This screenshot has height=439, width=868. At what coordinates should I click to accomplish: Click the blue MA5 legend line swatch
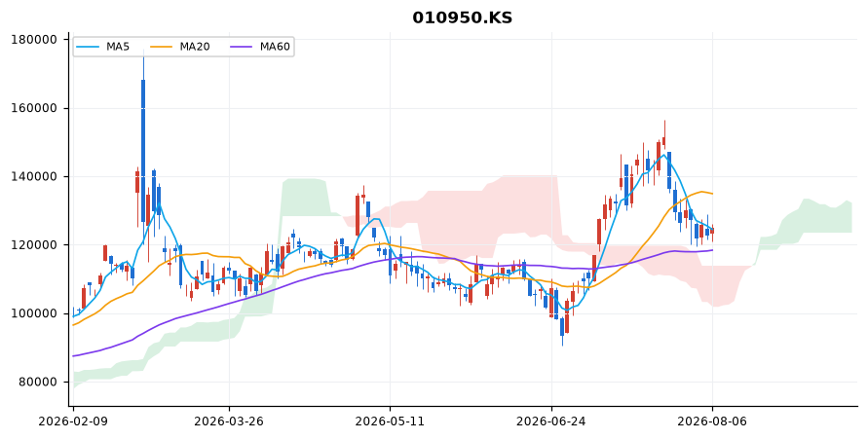coord(89,47)
